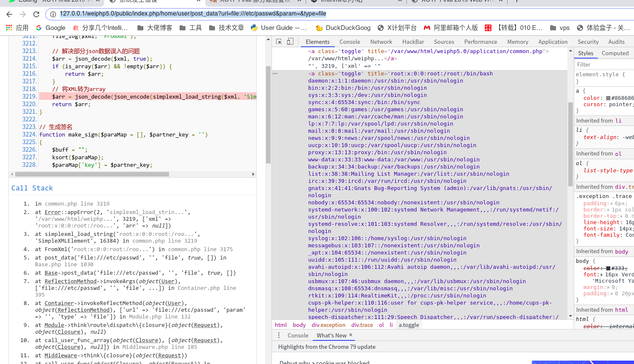Select the Styles sidebar tab
The image size is (634, 364).
586,53
